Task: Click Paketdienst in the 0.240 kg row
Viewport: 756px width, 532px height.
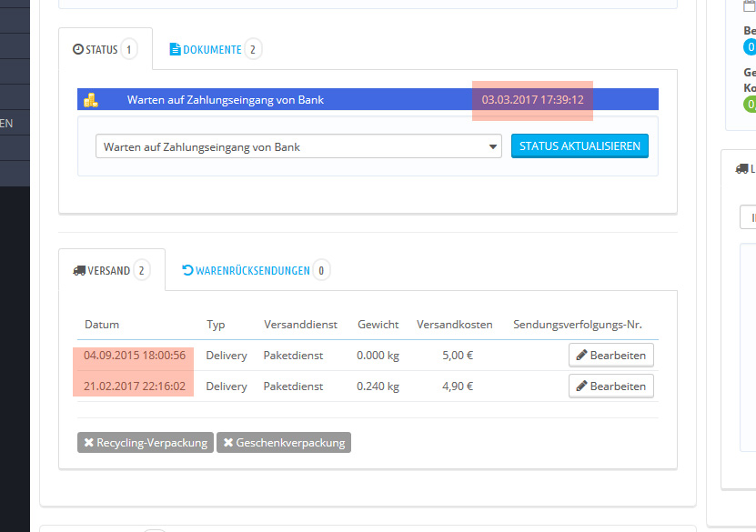Action: 293,386
